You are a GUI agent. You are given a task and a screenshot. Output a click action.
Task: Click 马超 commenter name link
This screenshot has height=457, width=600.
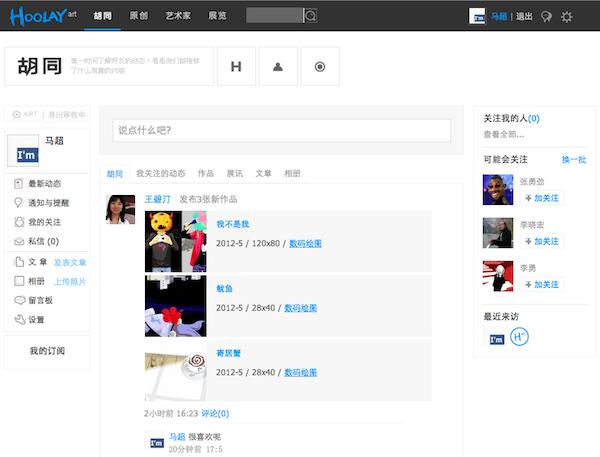click(177, 437)
